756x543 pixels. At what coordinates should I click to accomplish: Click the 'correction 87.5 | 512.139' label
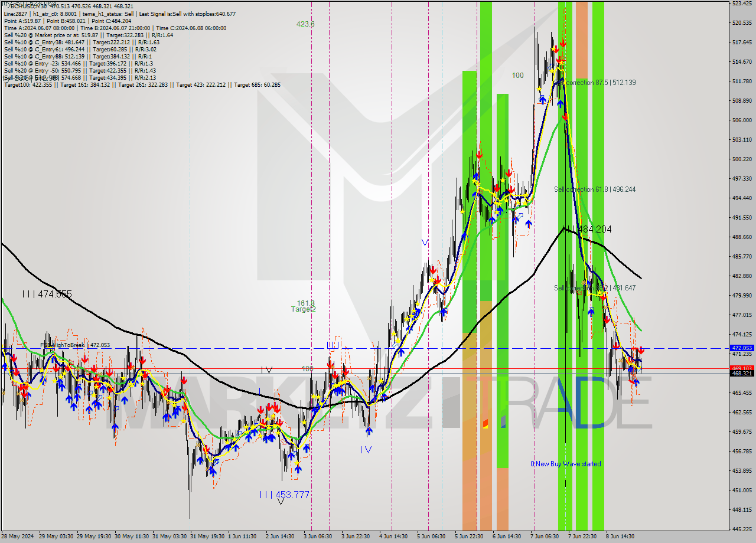[x=601, y=83]
